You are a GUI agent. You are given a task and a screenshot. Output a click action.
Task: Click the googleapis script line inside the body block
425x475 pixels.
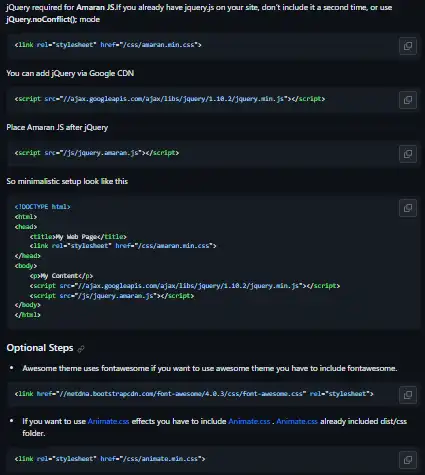pyautogui.click(x=185, y=286)
